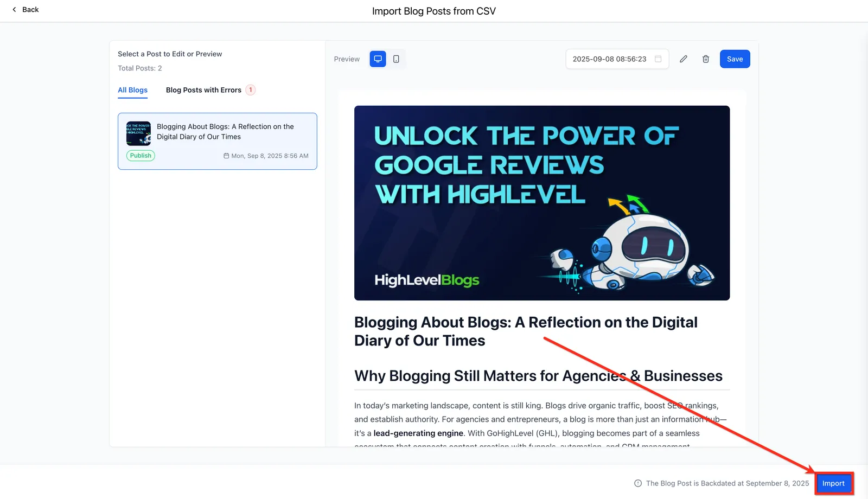Click the post date calendar icon in card

click(226, 156)
